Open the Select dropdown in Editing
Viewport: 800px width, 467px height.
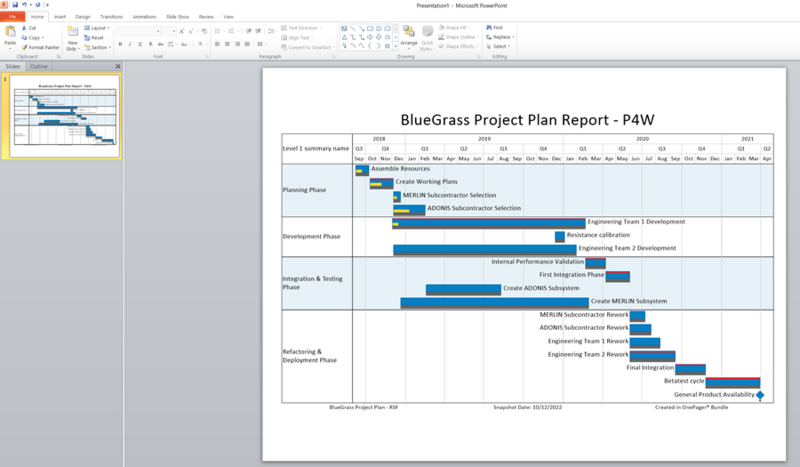click(498, 46)
